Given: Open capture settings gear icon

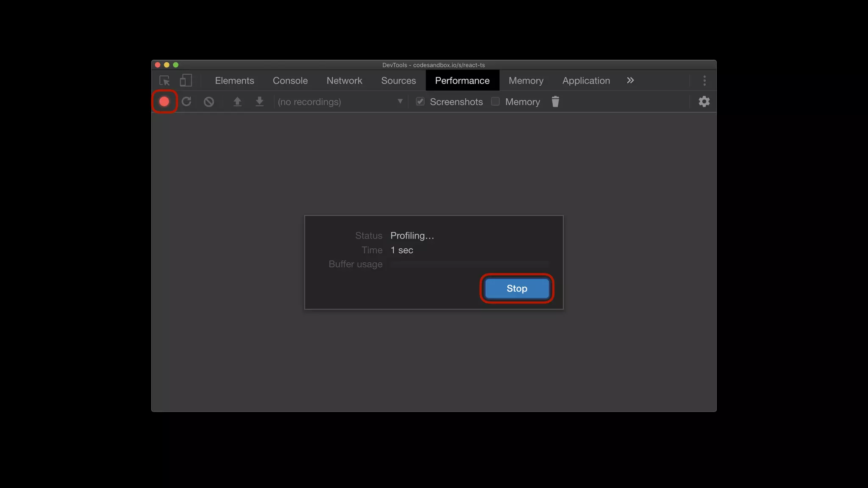Looking at the screenshot, I should click(x=704, y=102).
